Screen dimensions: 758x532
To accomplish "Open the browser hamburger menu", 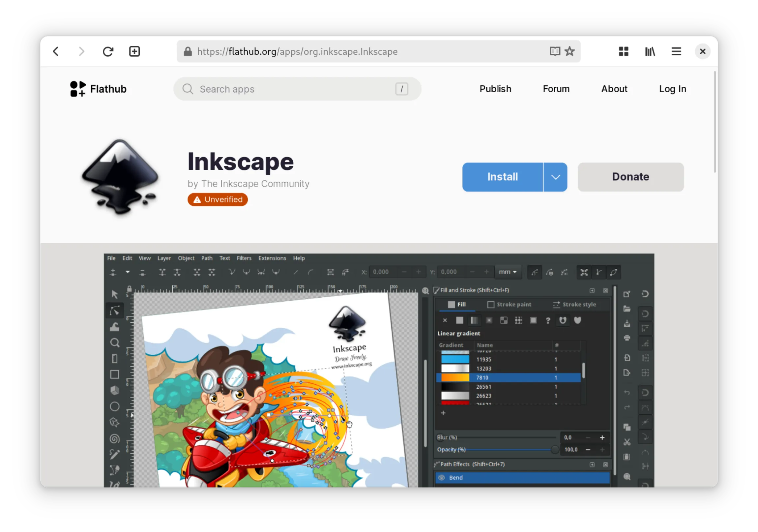I will (x=677, y=51).
